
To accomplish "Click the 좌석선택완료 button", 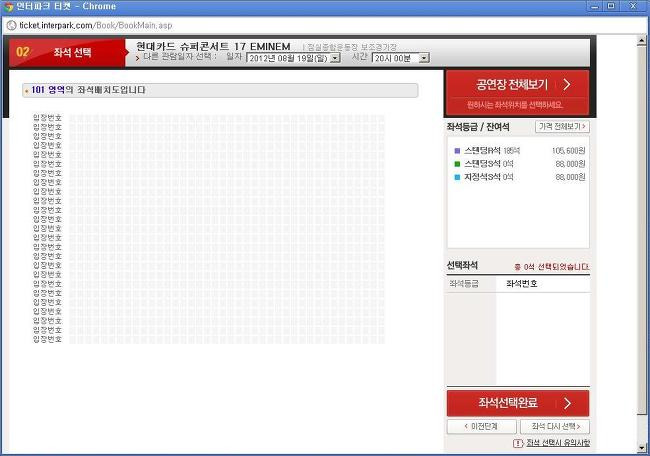I will [518, 403].
